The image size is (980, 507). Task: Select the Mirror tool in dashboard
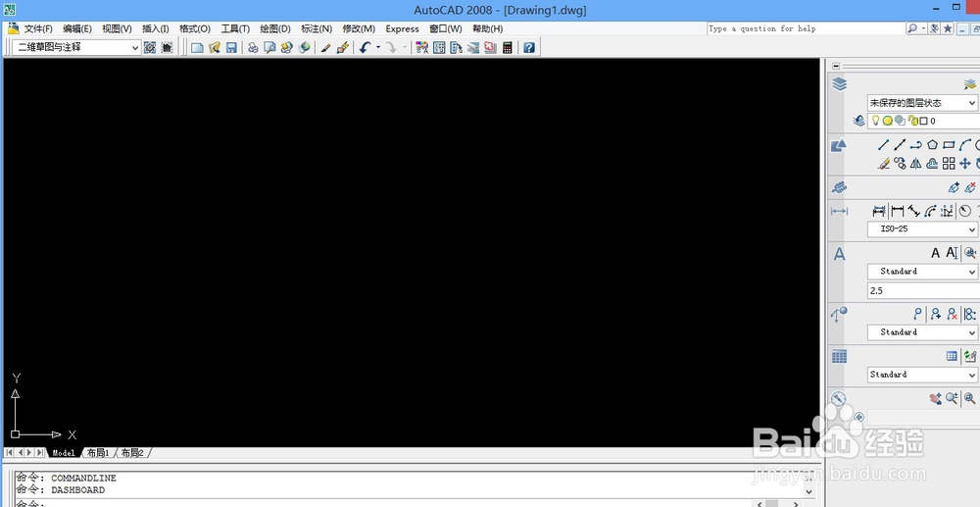(915, 164)
